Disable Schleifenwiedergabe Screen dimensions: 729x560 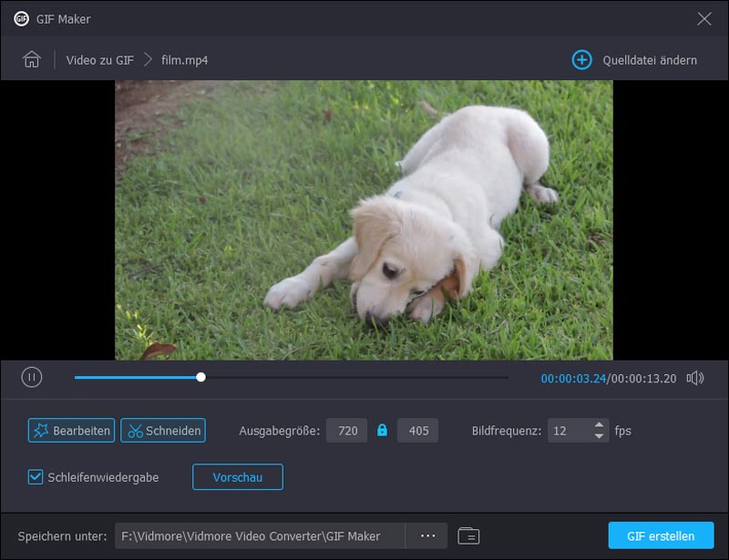tap(36, 475)
